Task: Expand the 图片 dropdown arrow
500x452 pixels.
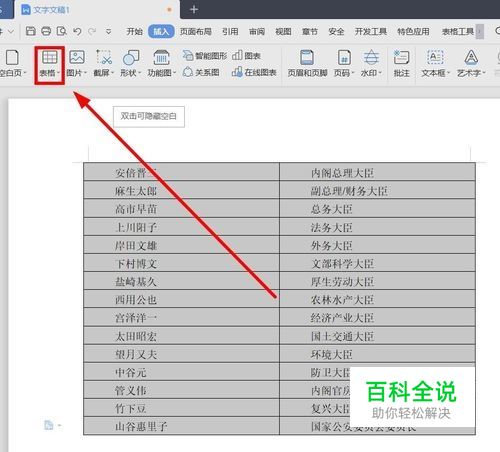Action: (x=85, y=73)
